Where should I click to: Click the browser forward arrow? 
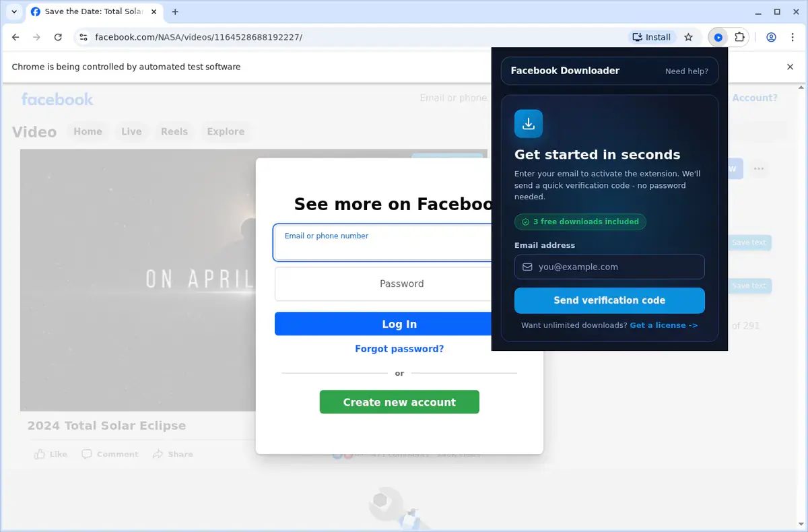point(37,37)
